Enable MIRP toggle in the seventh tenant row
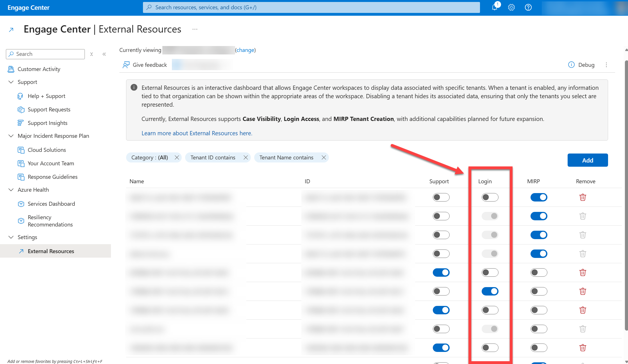 pos(539,310)
